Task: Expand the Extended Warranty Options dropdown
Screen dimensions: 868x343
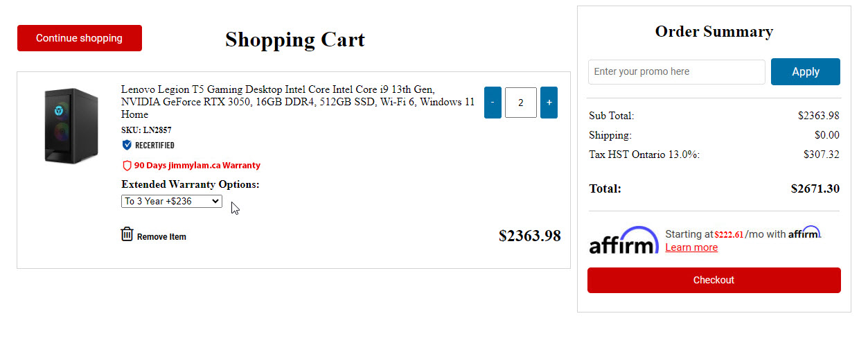Action: coord(172,201)
